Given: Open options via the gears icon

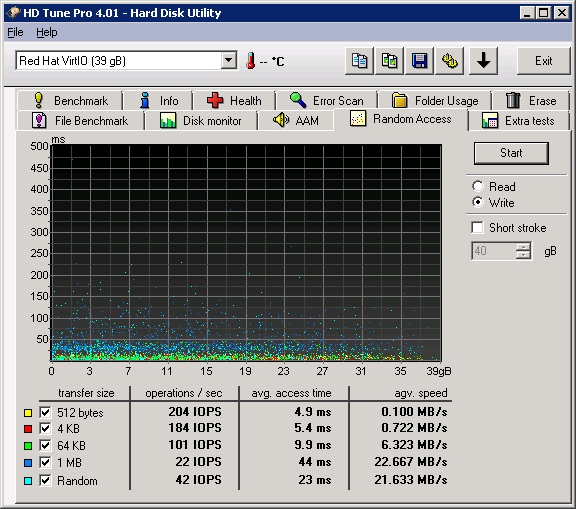Looking at the screenshot, I should pyautogui.click(x=449, y=61).
